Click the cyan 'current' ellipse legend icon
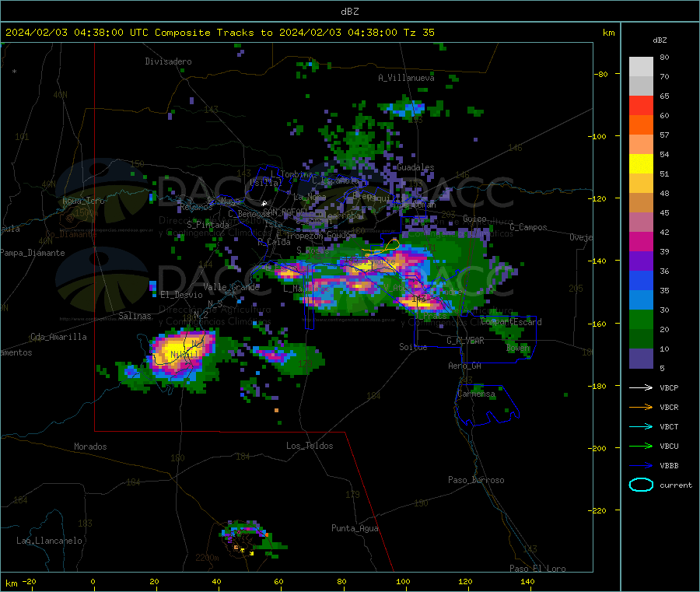This screenshot has height=592, width=700. click(641, 485)
